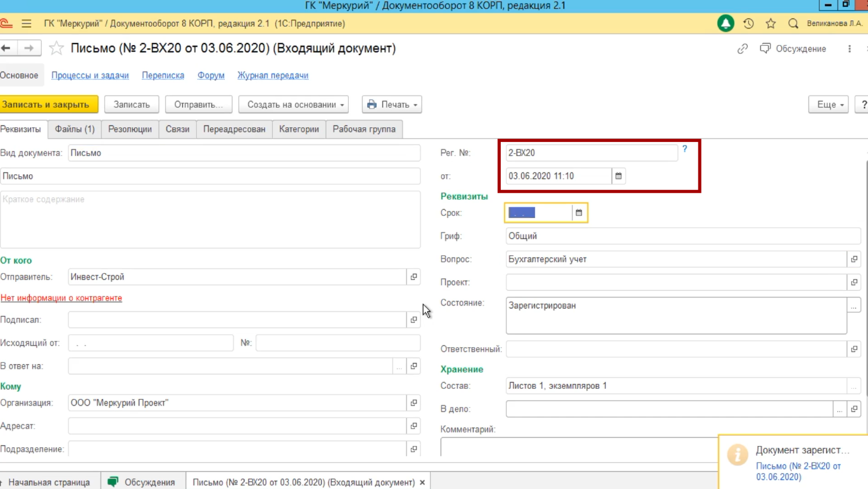Switch to the Переадресован tab
The image size is (868, 489).
coord(234,129)
